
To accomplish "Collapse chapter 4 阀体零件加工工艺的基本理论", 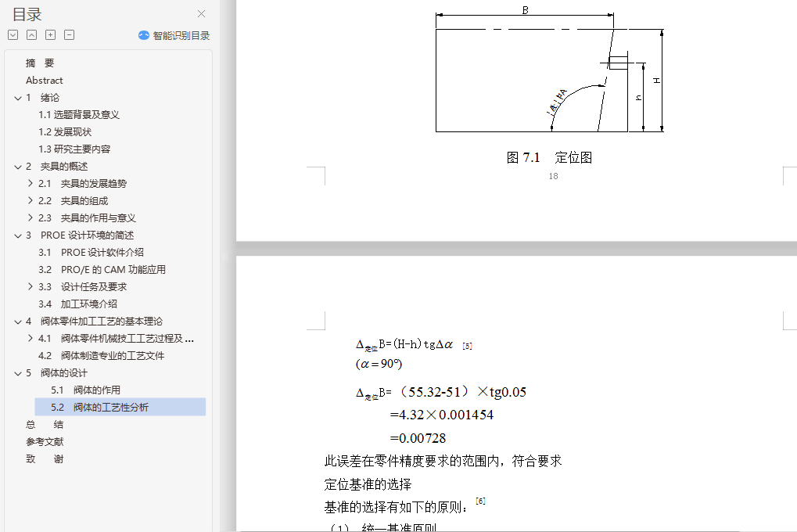I will point(18,322).
